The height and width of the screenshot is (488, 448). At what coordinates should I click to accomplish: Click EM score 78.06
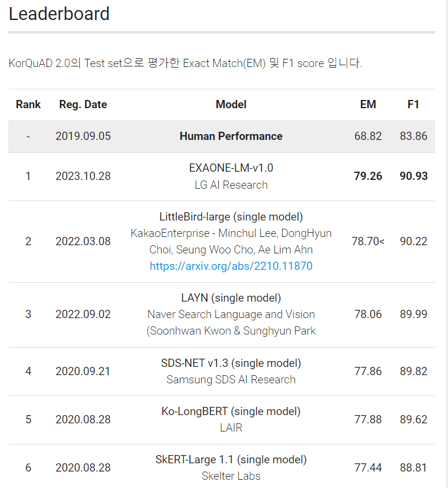click(x=368, y=315)
